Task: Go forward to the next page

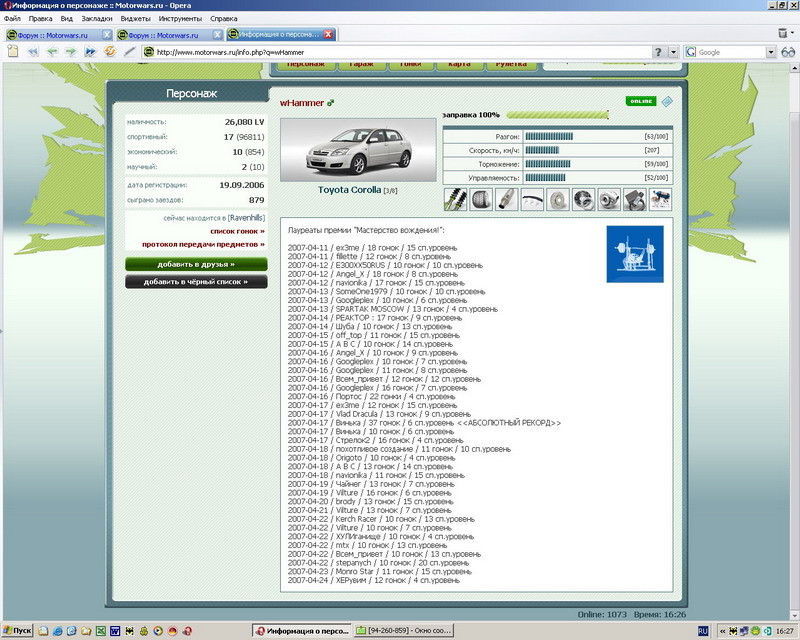Action: 70,52
